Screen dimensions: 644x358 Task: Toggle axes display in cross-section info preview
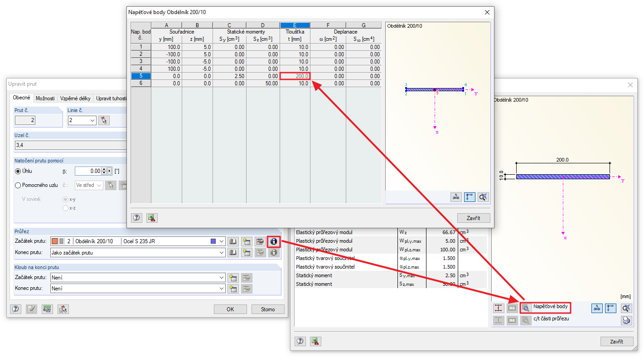coord(611,308)
